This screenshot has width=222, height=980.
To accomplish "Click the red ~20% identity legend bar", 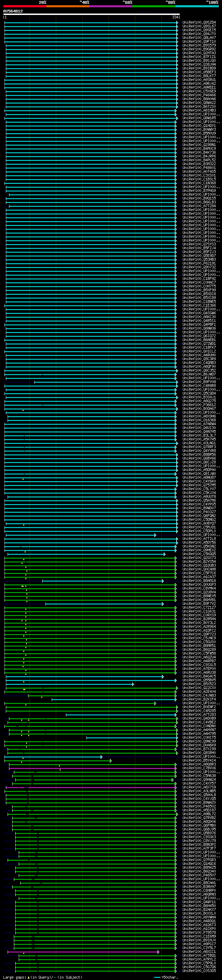I will pos(25,7).
